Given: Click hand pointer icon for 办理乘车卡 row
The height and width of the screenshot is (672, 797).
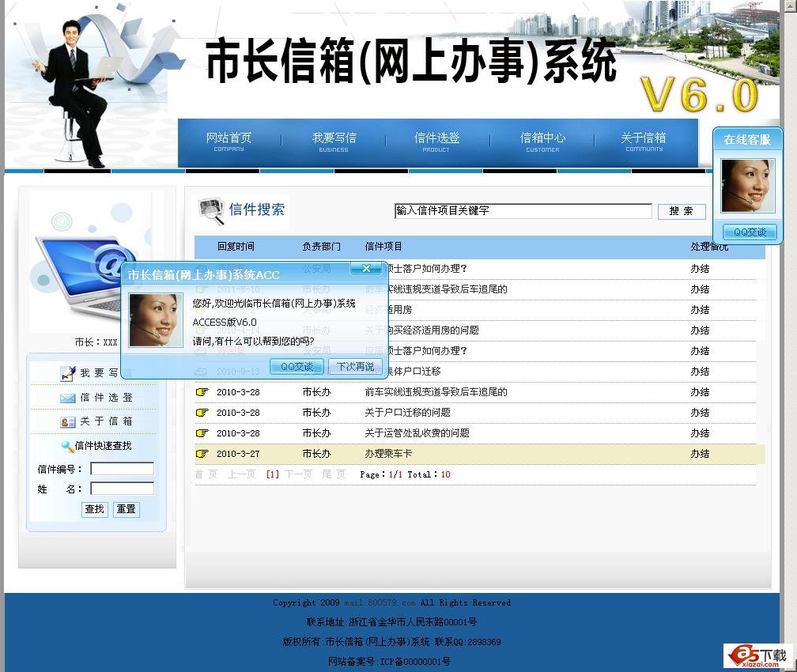Looking at the screenshot, I should point(202,454).
